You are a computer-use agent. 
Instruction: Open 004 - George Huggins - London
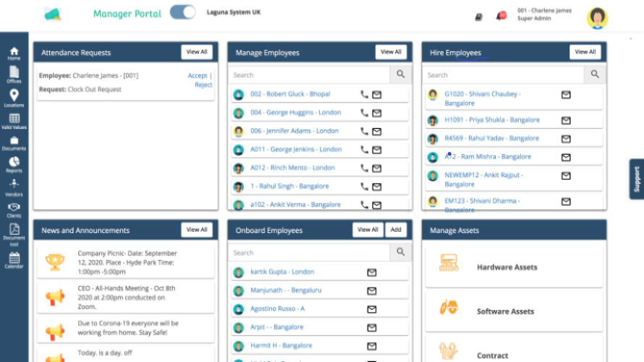coord(296,113)
